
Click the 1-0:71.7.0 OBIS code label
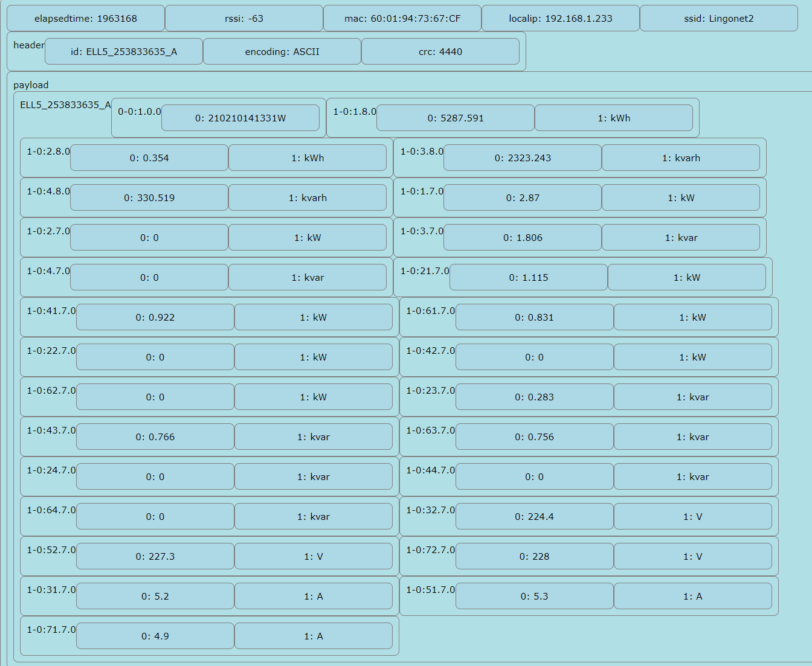(51, 629)
